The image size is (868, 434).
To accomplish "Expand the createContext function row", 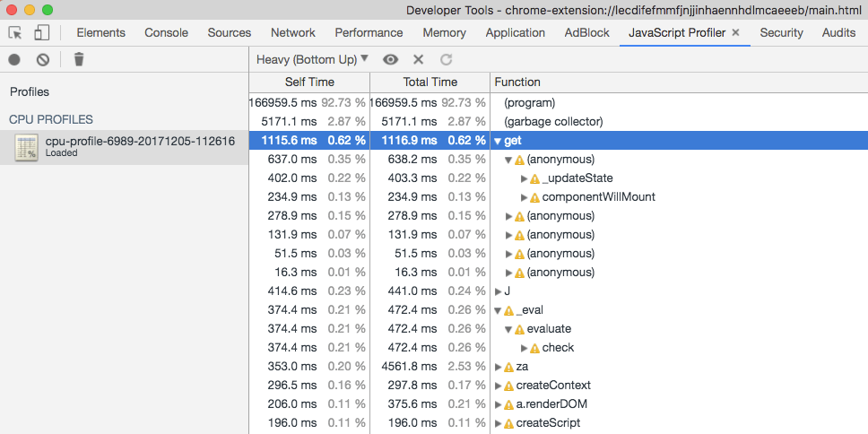I will [x=498, y=386].
